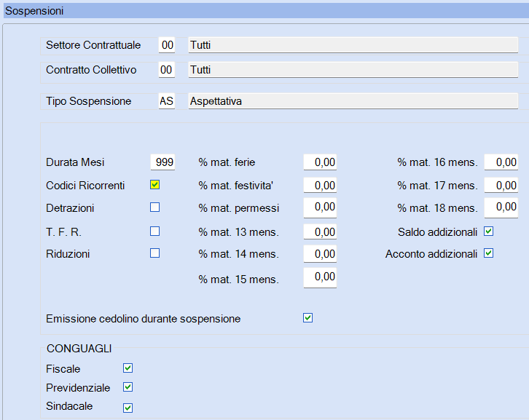Click the % mat. 15 mens. field

(320, 278)
